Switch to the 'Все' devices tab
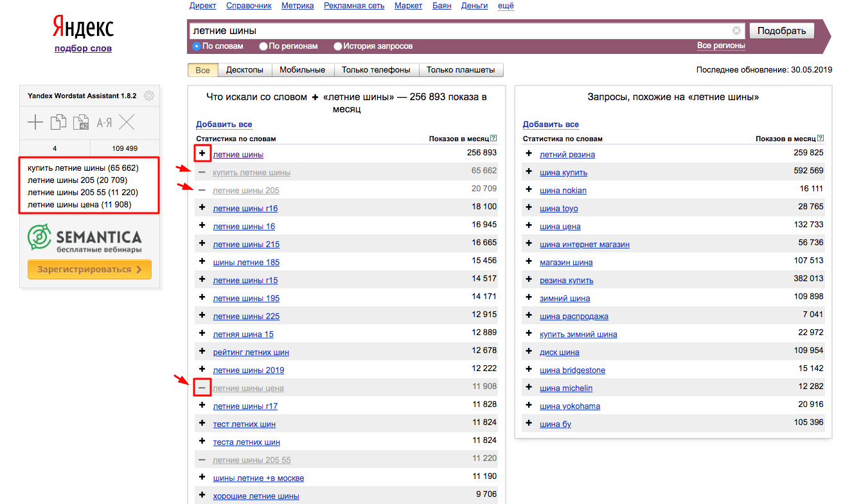Viewport: 852px width, 504px height. point(203,70)
